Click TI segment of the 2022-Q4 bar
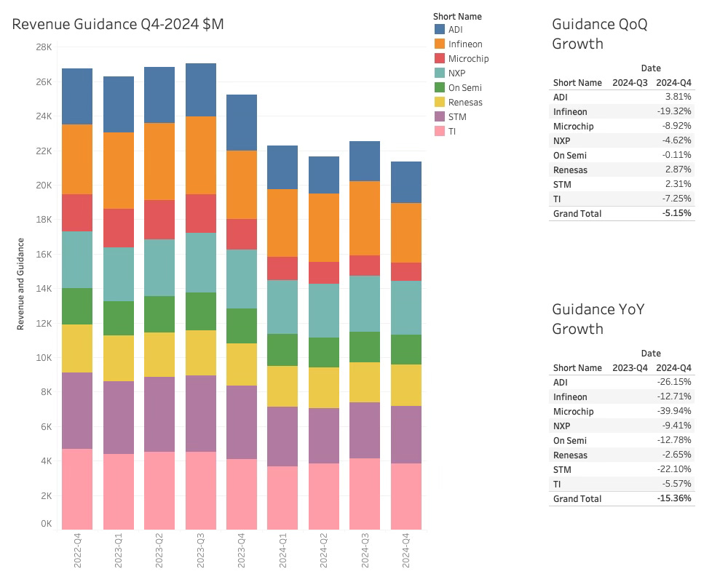 point(77,489)
